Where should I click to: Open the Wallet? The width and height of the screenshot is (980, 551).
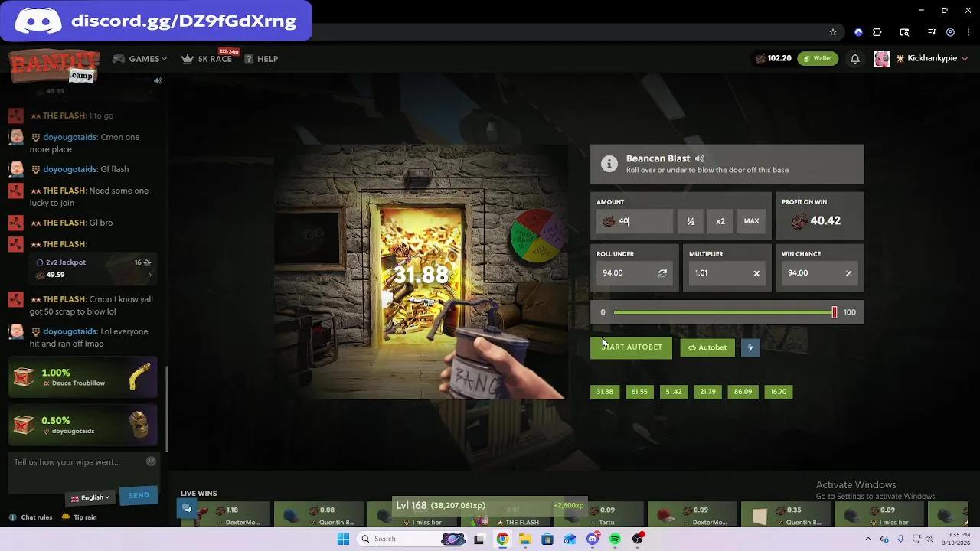coord(818,57)
